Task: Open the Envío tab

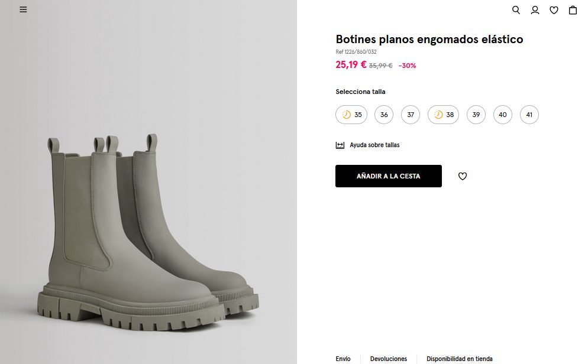Action: coord(343,359)
